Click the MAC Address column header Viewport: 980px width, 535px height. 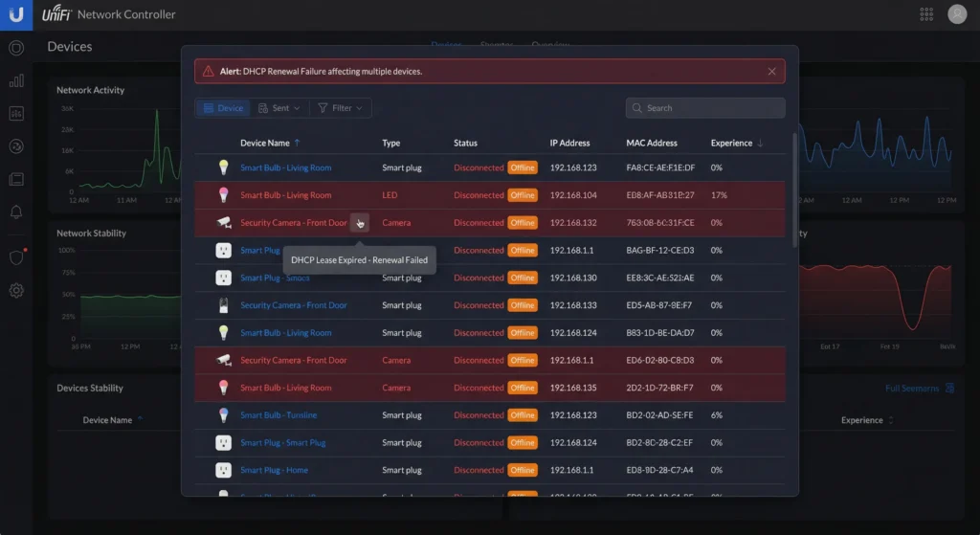[652, 144]
